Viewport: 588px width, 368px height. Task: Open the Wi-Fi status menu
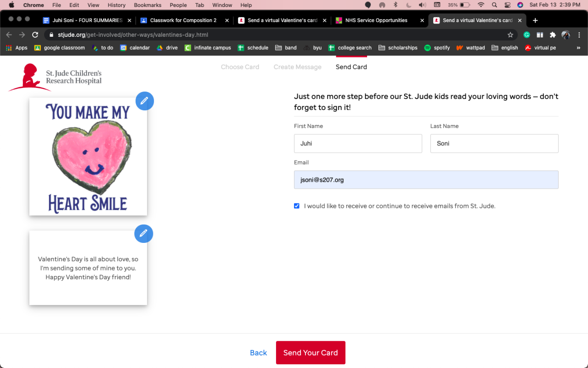[481, 5]
